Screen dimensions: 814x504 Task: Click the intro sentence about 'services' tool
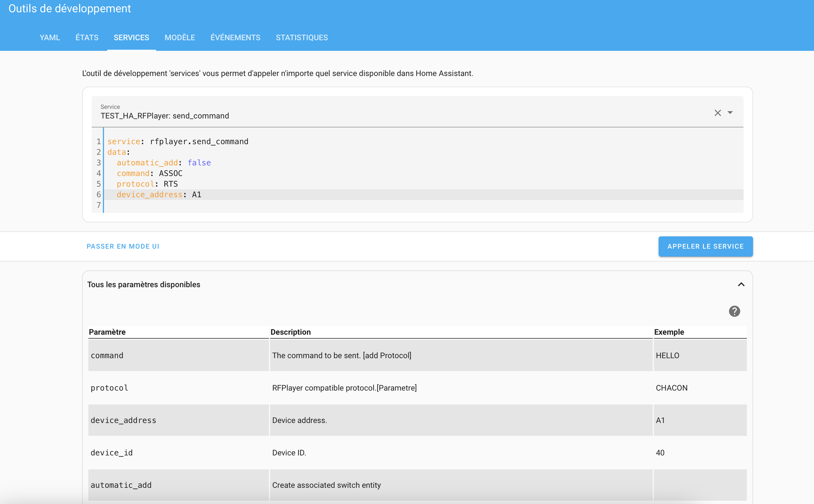278,73
